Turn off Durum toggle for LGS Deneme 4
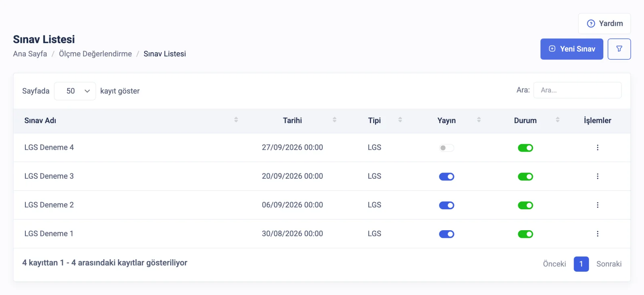Screen dimensions: 644x295 point(525,148)
